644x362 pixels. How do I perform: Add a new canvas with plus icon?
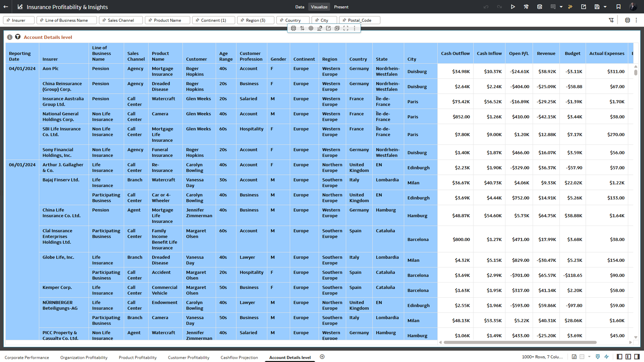(x=322, y=357)
